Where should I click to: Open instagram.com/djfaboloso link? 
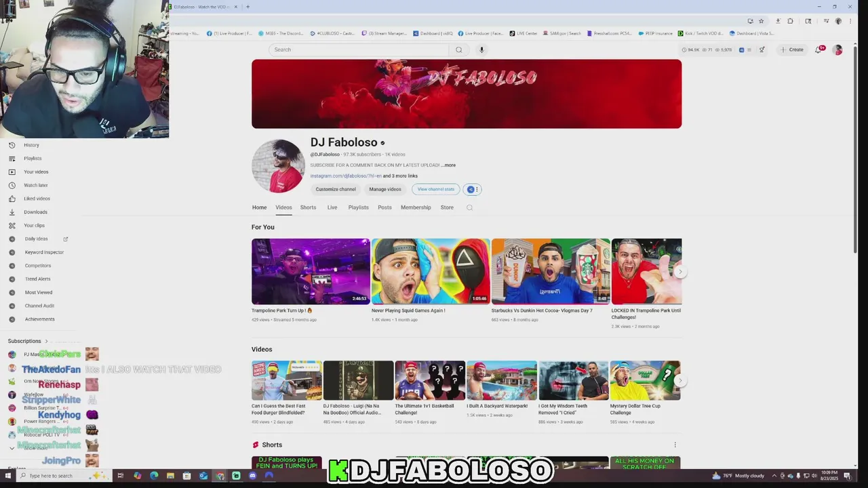click(346, 176)
